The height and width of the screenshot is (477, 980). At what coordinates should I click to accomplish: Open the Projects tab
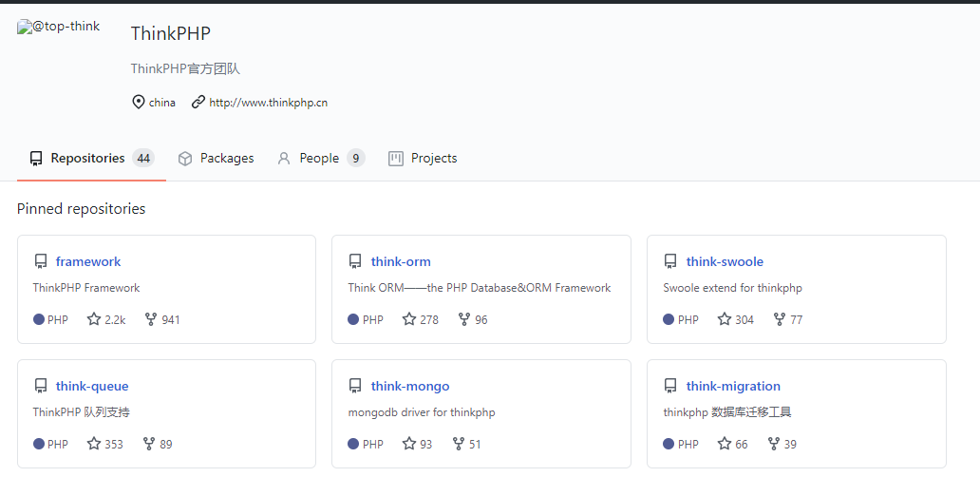(423, 158)
